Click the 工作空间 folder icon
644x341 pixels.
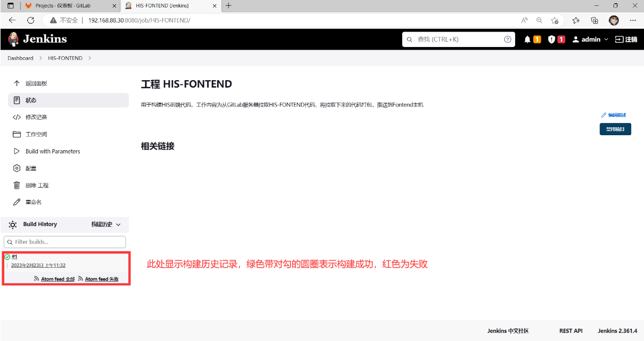[17, 134]
